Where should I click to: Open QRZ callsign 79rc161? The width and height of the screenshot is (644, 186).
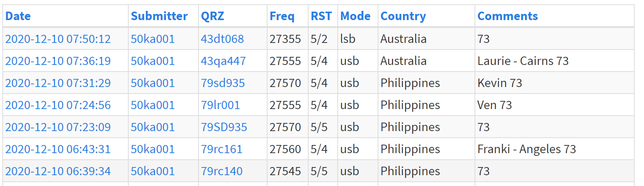pos(221,149)
